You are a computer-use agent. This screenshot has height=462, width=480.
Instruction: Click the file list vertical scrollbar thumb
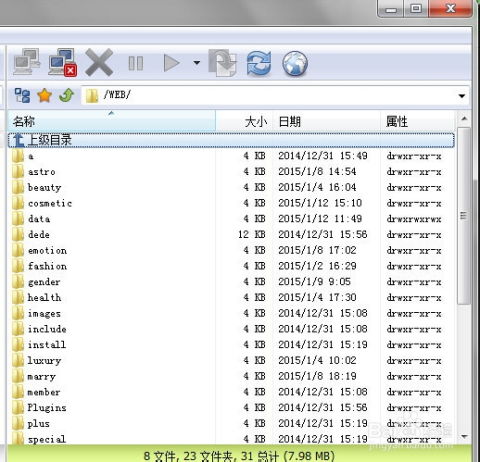point(464,215)
